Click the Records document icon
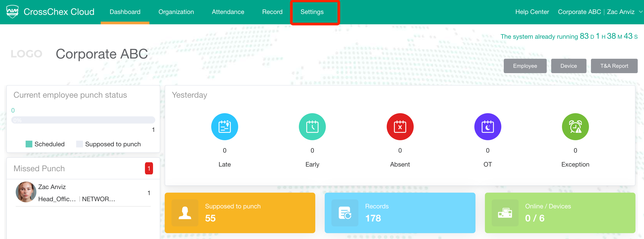Screen dimensions: 644x239 344,213
